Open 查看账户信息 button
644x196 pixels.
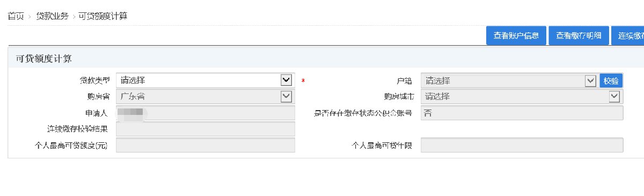516,35
